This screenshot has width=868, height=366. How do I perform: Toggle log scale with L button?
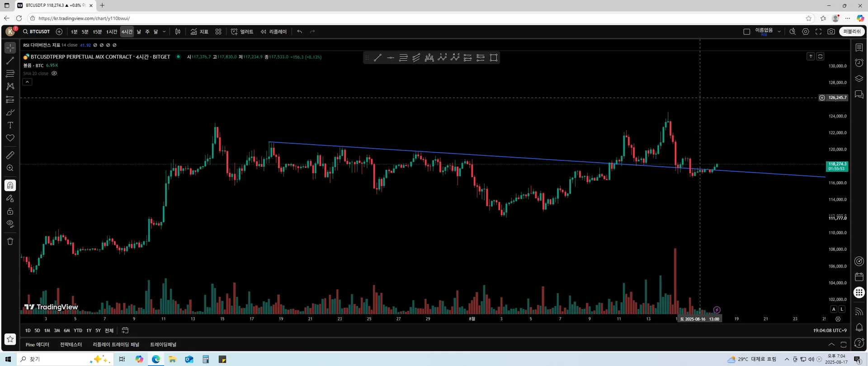pyautogui.click(x=842, y=309)
